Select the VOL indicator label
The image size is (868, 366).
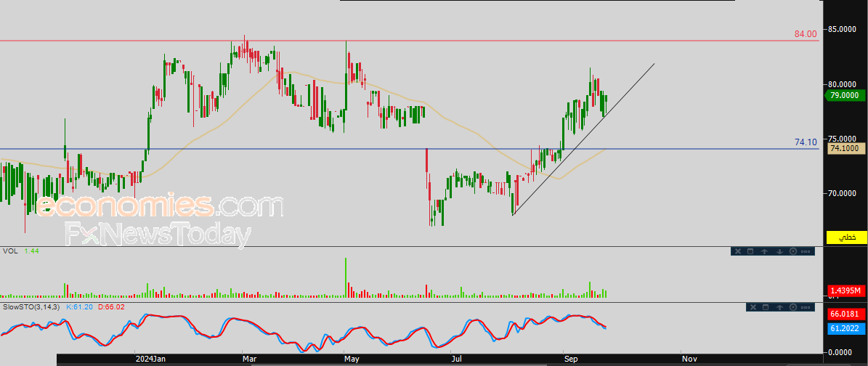click(x=10, y=251)
